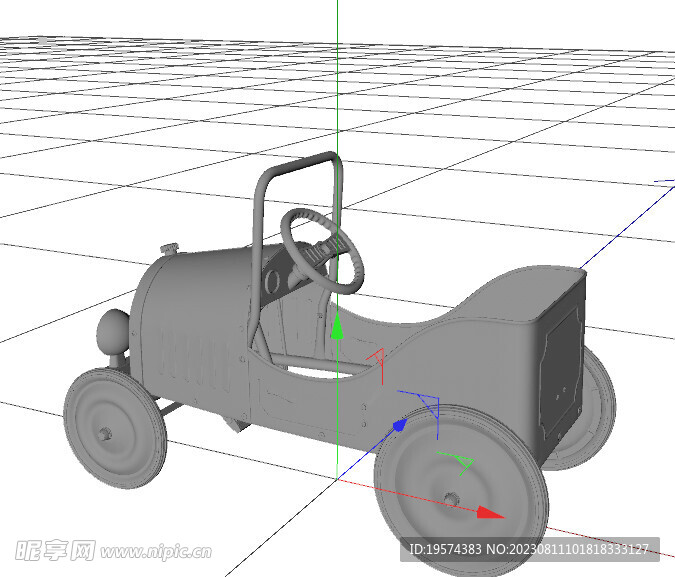Select the front left wheel of the car

pyautogui.click(x=115, y=428)
